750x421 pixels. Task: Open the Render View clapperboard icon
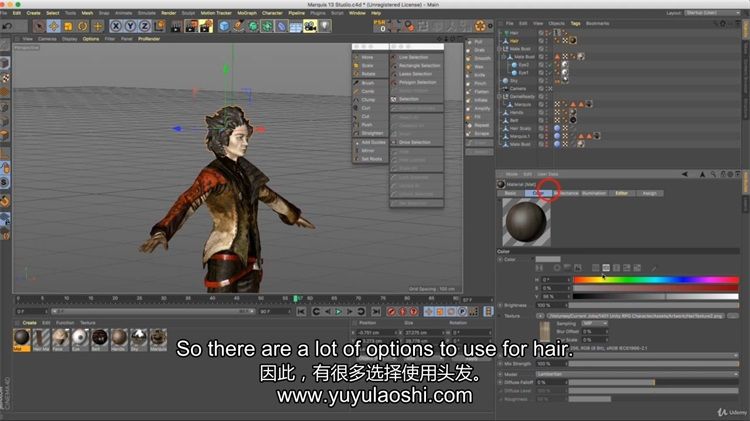pyautogui.click(x=176, y=26)
